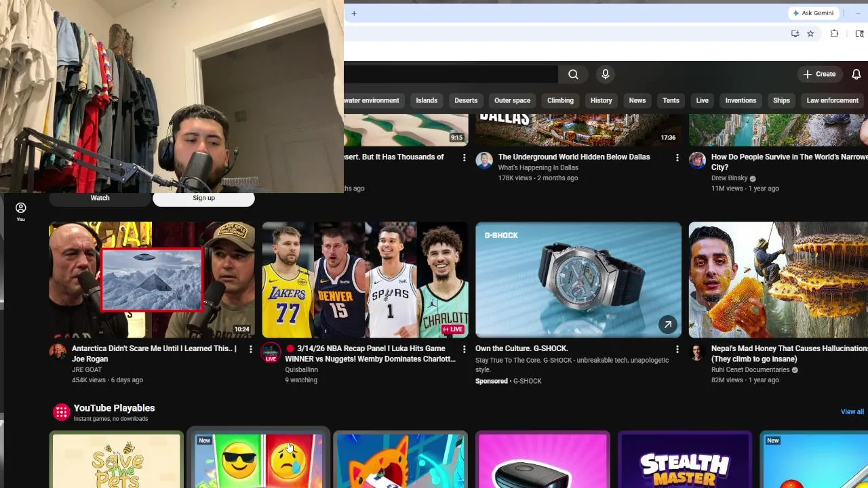Open the orange cat playable game
Screen dimensions: 868x488
(401, 460)
